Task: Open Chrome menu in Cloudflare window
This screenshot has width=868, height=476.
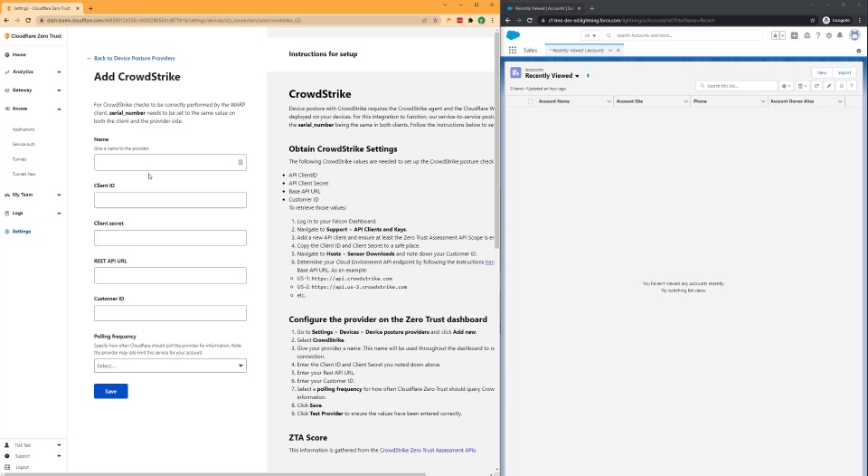Action: coord(492,21)
